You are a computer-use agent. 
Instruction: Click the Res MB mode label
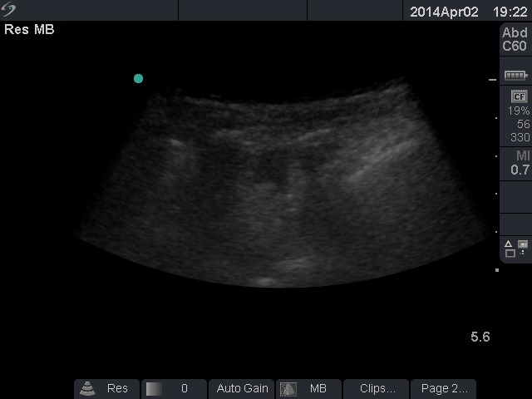29,30
